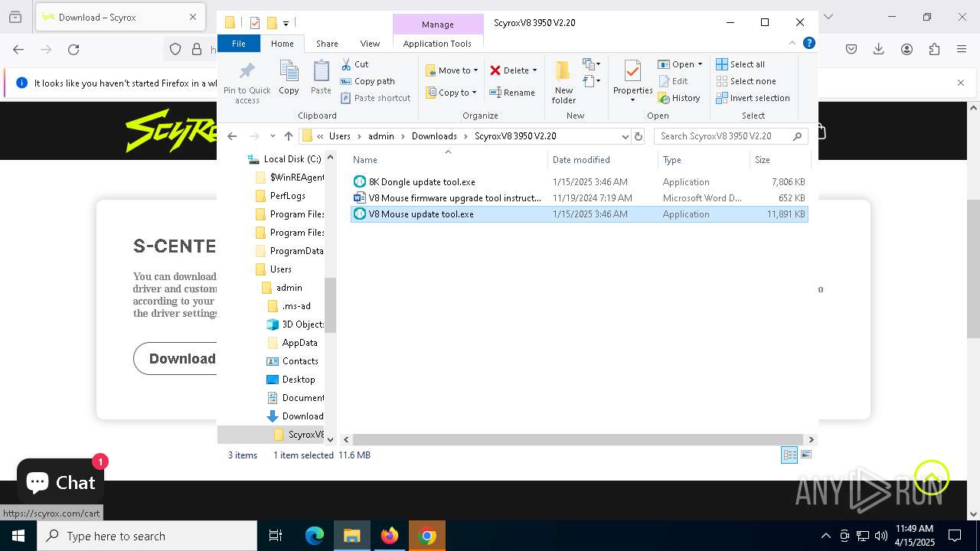Open Microsoft Edge from taskbar
This screenshot has width=980, height=551.
point(315,536)
